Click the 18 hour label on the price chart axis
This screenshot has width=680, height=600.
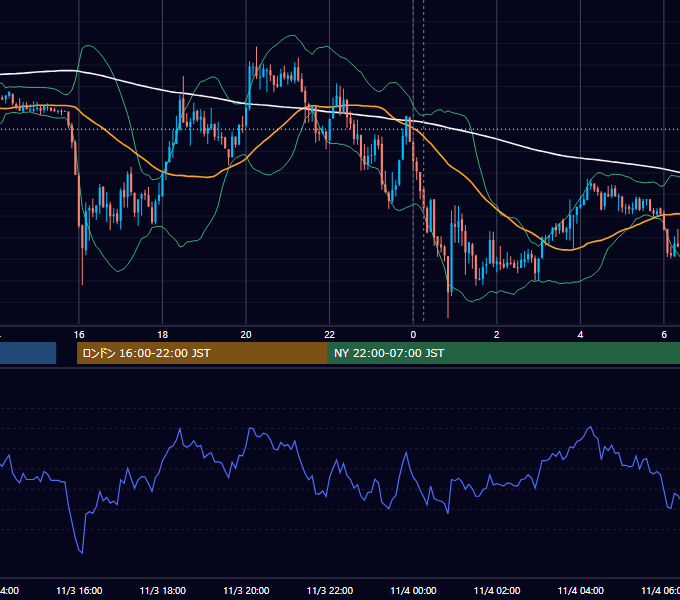163,335
